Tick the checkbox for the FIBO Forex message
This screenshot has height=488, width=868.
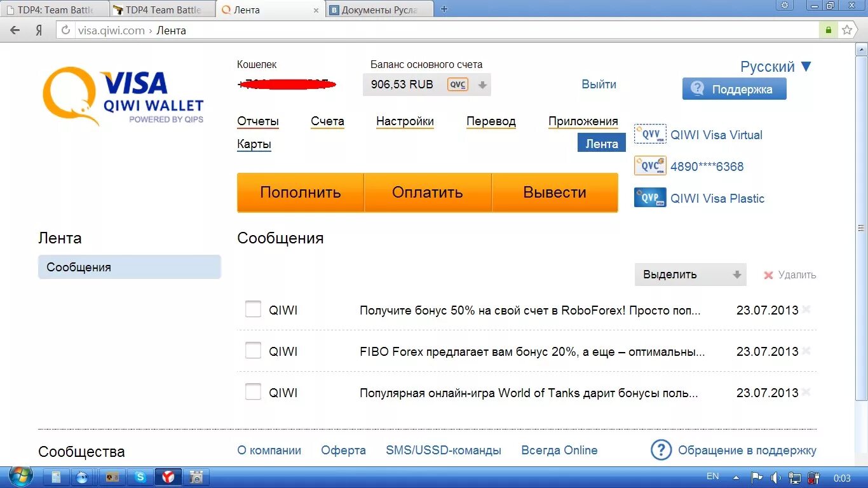(253, 351)
